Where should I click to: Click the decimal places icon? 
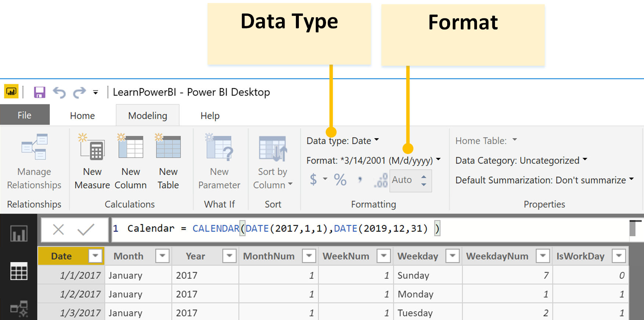[381, 180]
